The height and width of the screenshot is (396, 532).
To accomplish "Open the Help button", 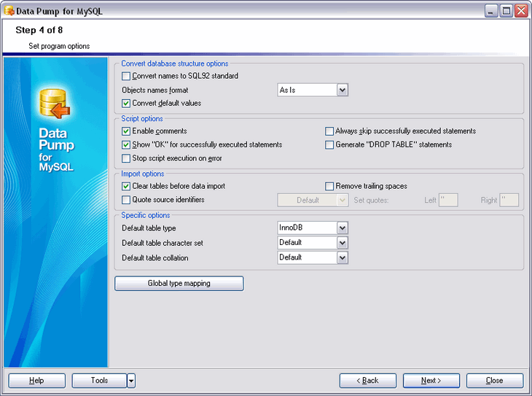I will coord(36,381).
